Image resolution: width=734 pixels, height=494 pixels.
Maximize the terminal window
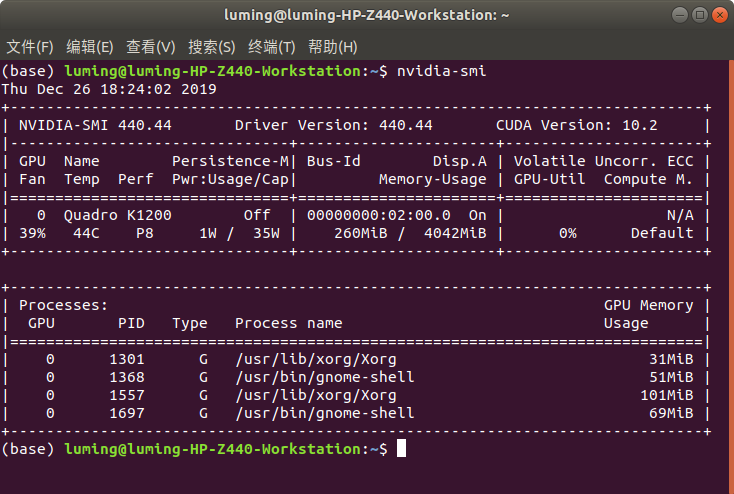click(x=700, y=15)
